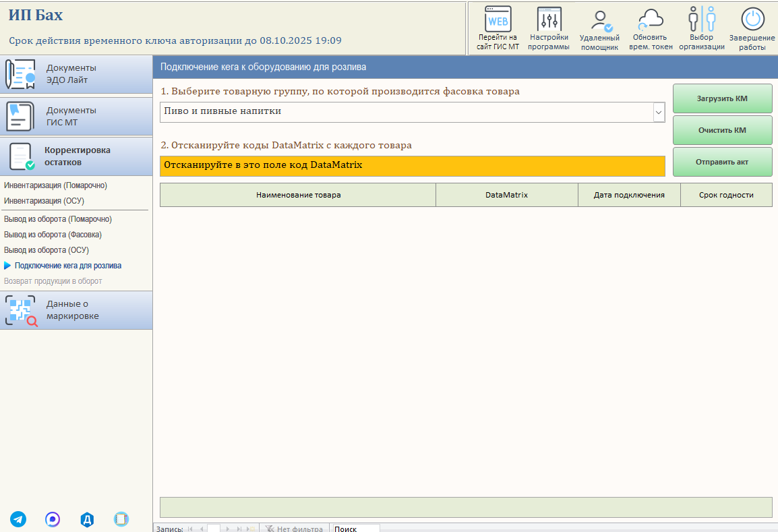Click the purple chat bubble icon
The image size is (778, 532).
click(53, 519)
